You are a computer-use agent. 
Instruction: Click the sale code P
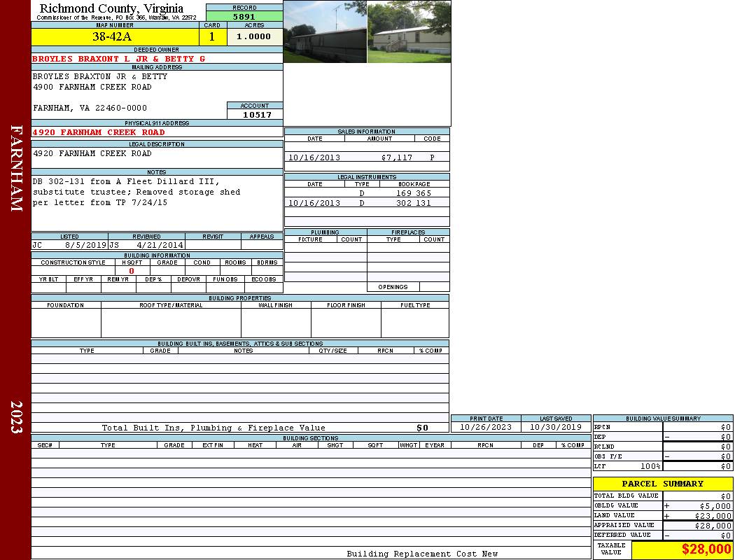(432, 157)
